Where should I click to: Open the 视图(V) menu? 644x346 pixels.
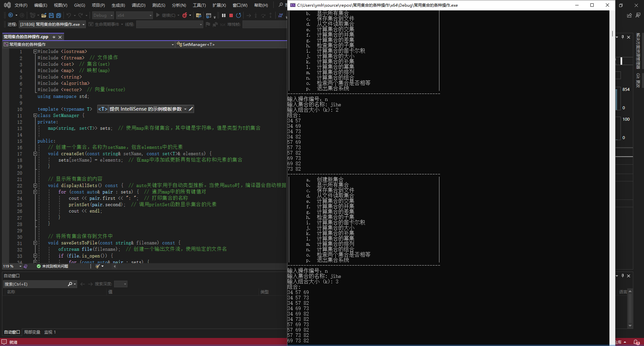pyautogui.click(x=60, y=5)
